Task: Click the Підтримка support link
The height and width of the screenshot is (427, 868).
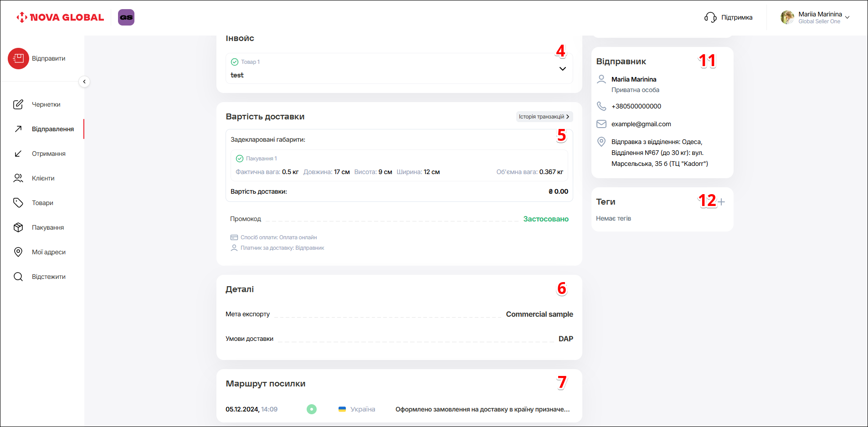Action: [737, 17]
